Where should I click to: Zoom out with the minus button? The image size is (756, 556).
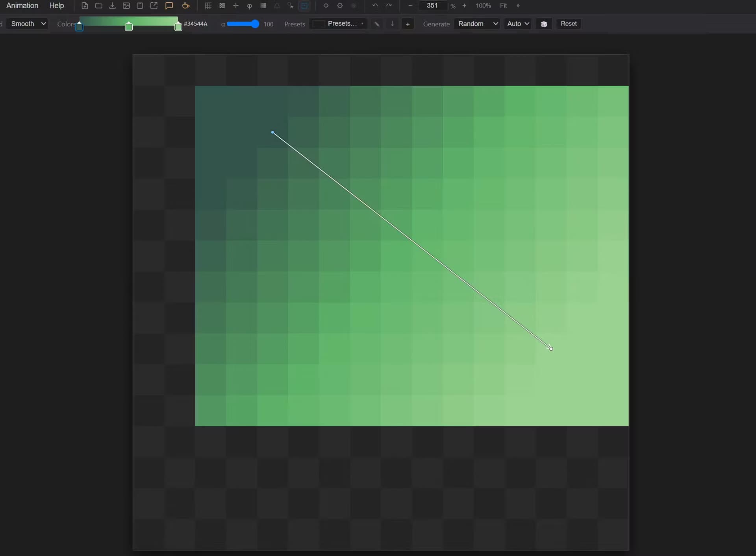click(410, 6)
